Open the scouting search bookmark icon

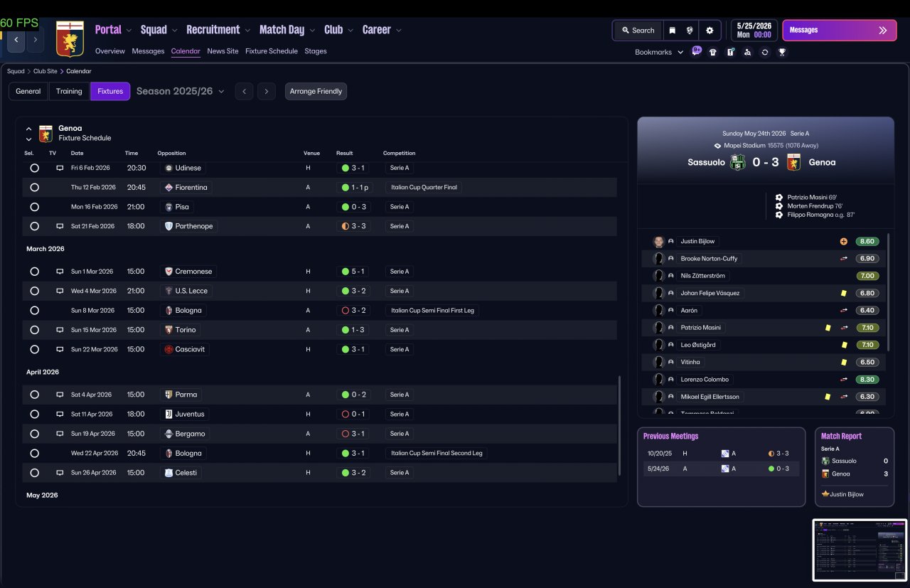747,52
